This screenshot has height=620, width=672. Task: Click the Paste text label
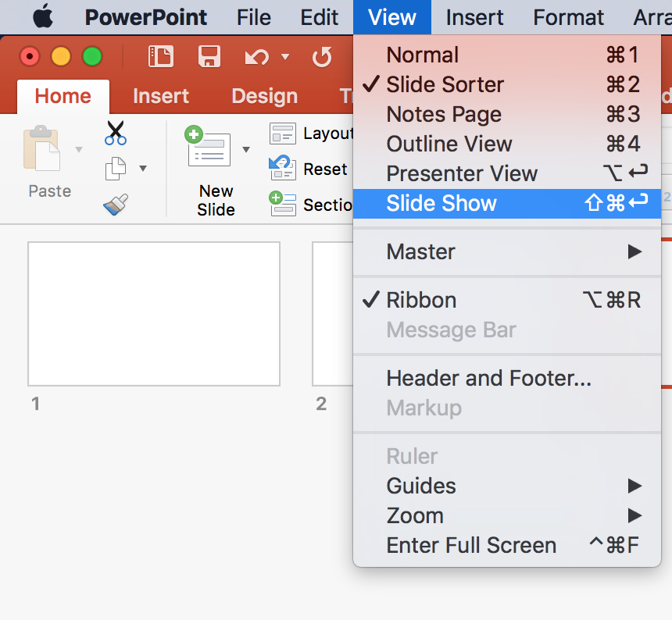click(x=50, y=191)
